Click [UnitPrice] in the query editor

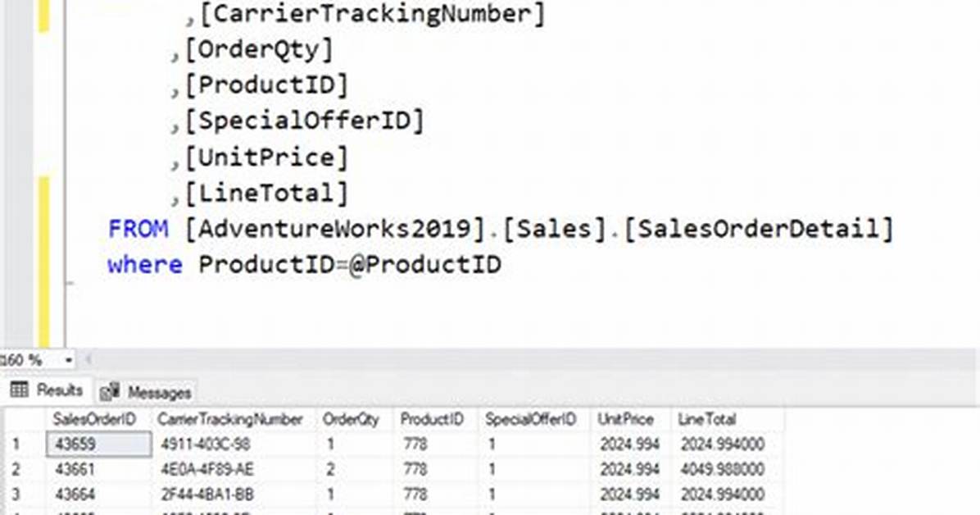click(x=266, y=157)
